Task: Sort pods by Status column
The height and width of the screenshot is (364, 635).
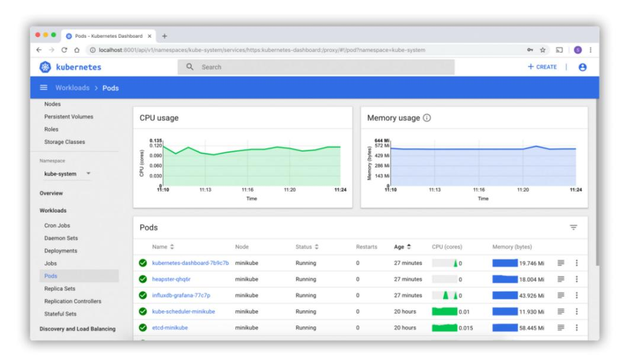Action: point(307,247)
